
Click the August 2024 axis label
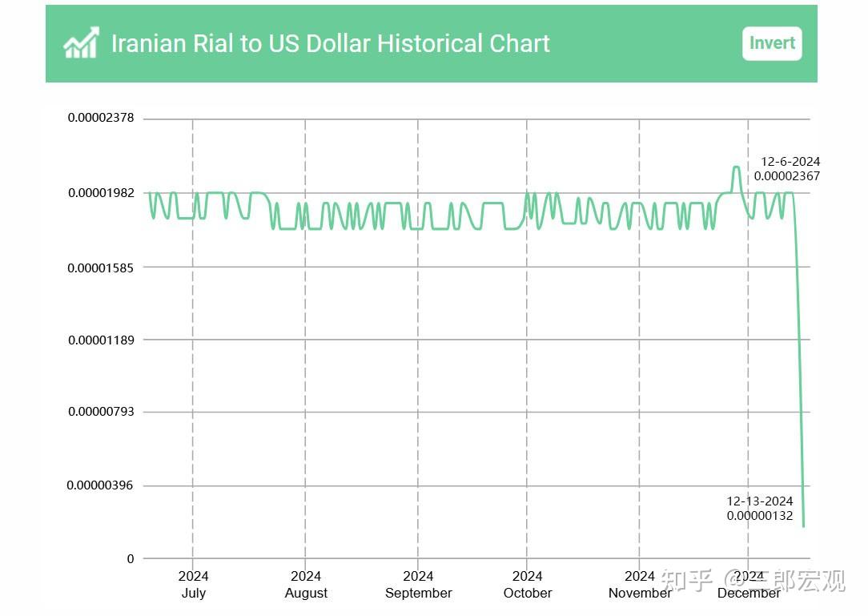click(x=306, y=585)
